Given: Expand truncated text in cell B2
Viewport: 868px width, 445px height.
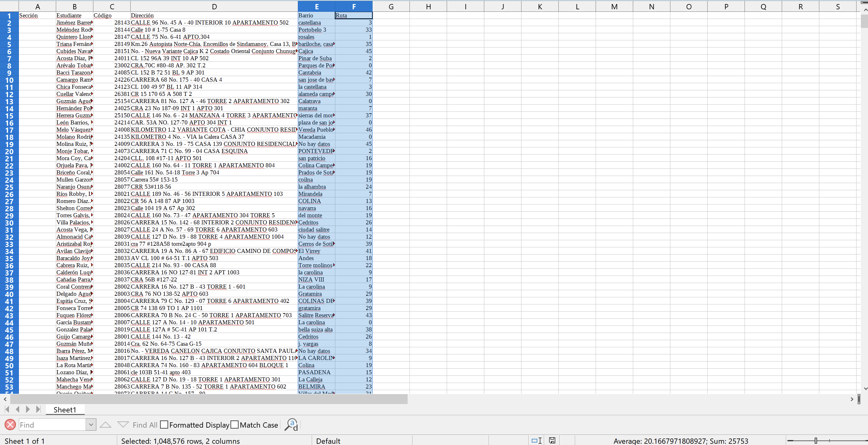Looking at the screenshot, I should pyautogui.click(x=92, y=23).
